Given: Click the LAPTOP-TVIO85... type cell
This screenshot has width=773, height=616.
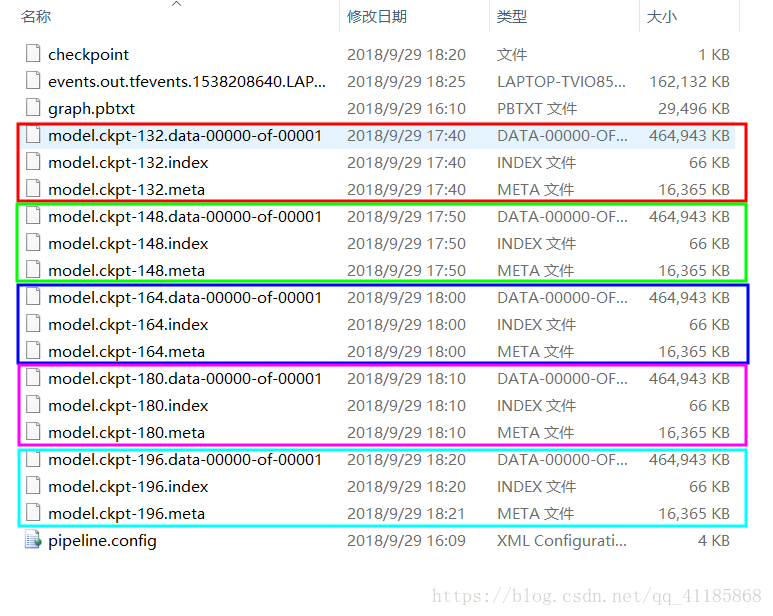Looking at the screenshot, I should point(561,81).
